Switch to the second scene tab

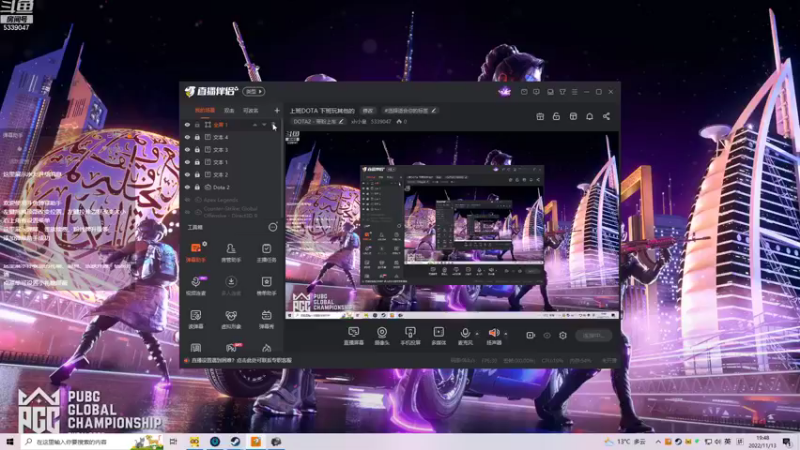click(x=229, y=111)
